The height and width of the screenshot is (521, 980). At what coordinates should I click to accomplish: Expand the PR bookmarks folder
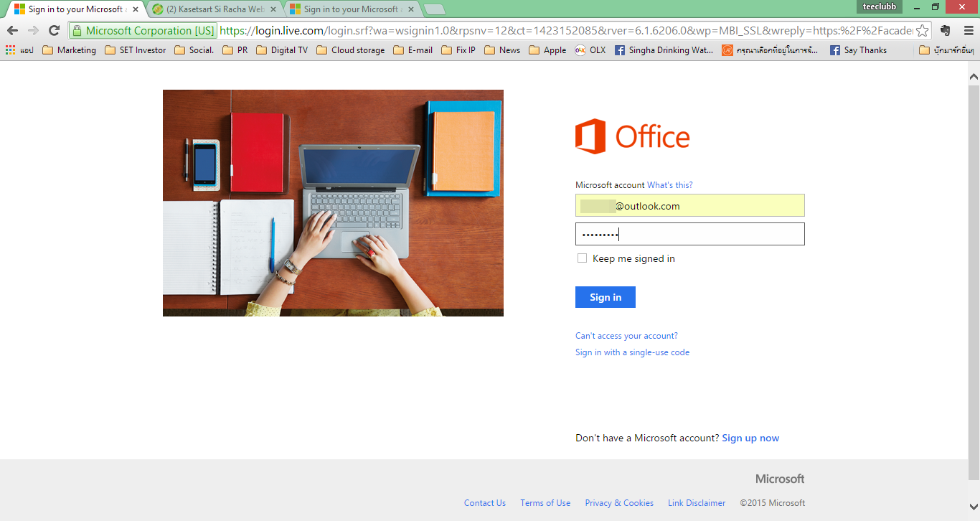[x=235, y=50]
